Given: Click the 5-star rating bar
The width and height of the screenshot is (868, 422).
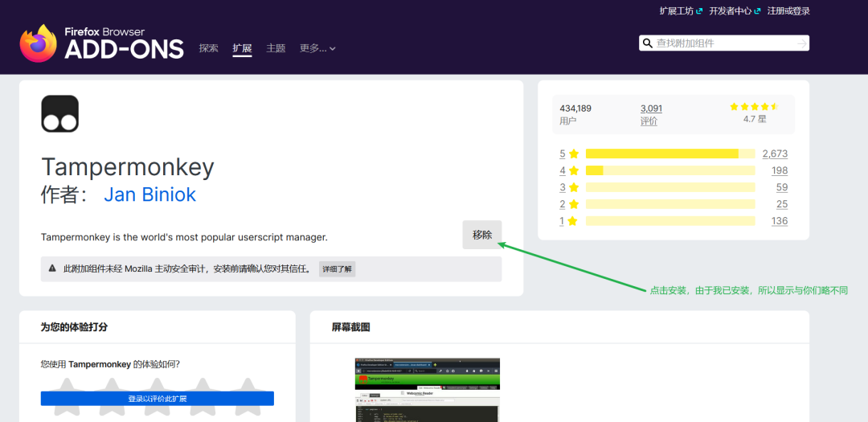Looking at the screenshot, I should [670, 154].
